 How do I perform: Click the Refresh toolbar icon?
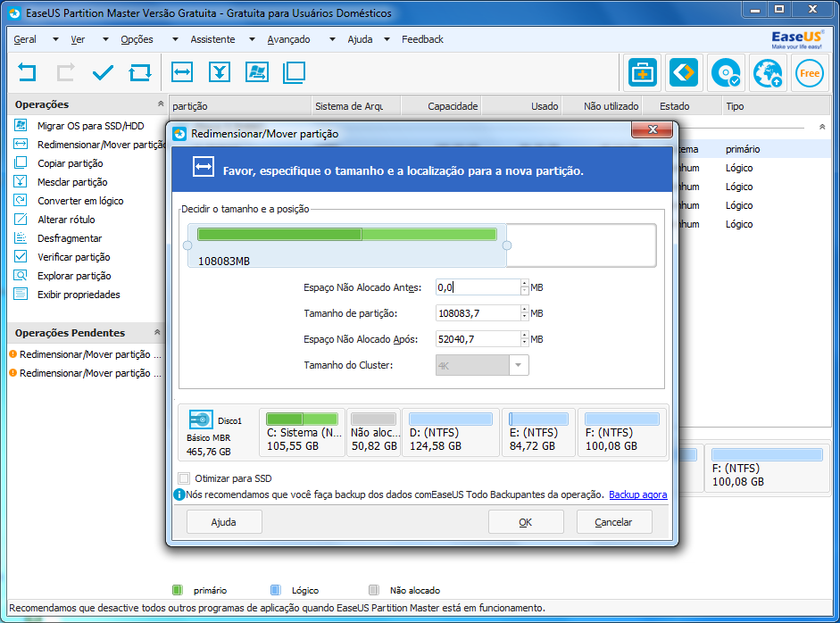pos(140,72)
